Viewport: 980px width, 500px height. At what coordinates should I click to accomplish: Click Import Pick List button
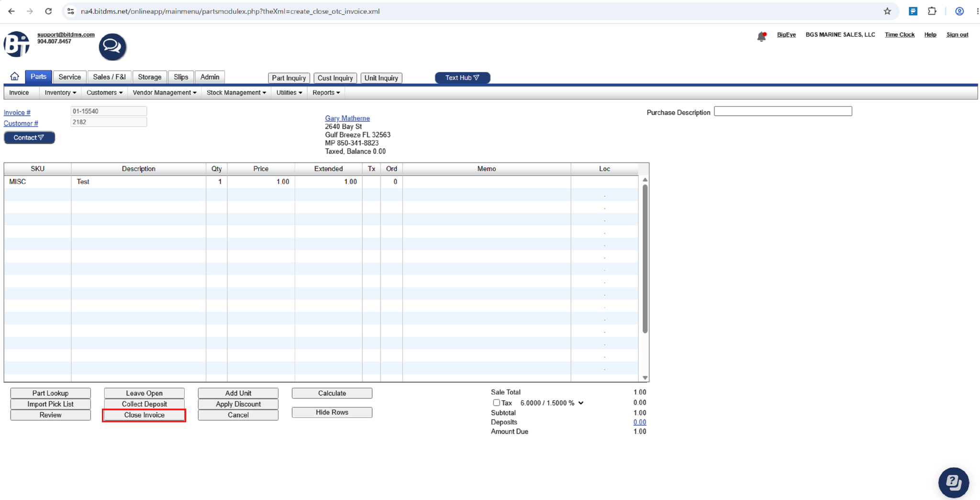click(50, 404)
